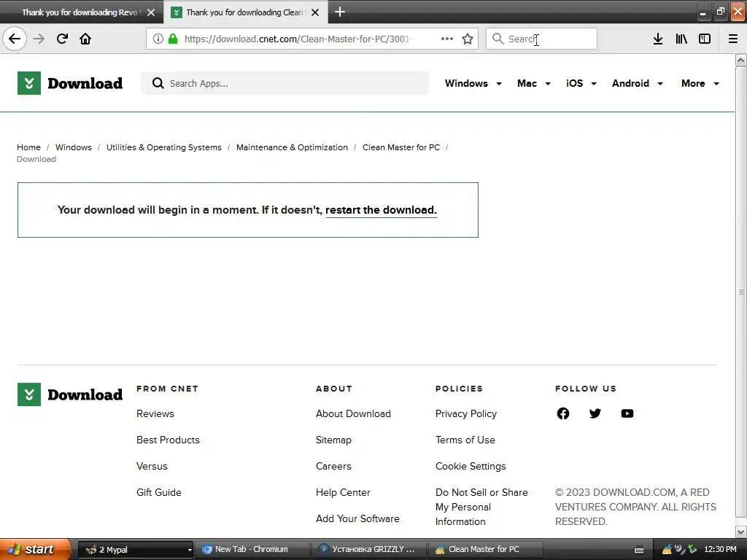Open the Windows start menu
The image size is (747, 560).
[35, 549]
